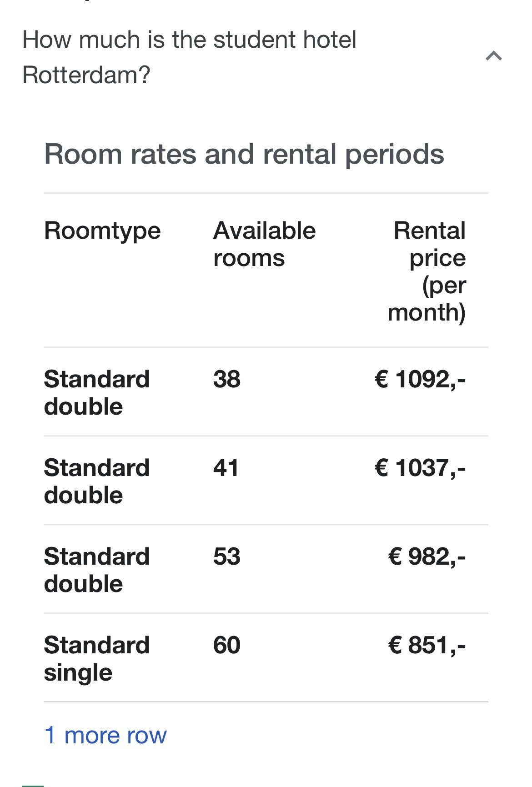Collapse the student hotel Rotterdam question chevron
The image size is (532, 787).
point(493,56)
